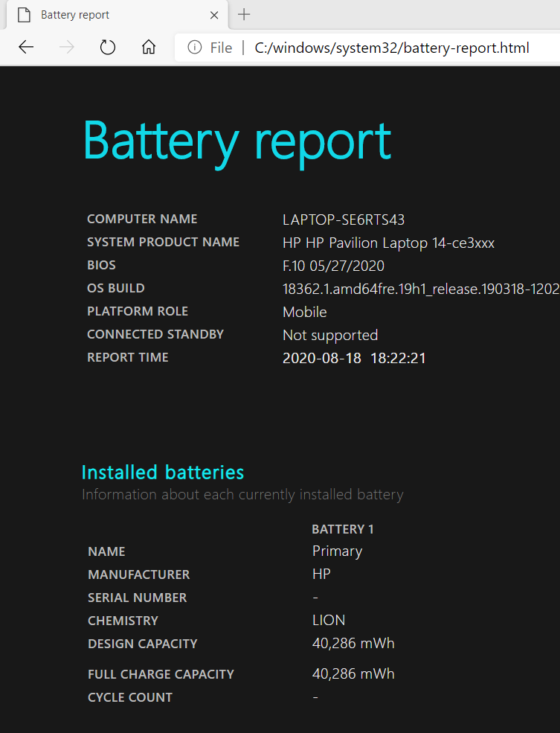Reload the page with the refresh icon

(108, 47)
